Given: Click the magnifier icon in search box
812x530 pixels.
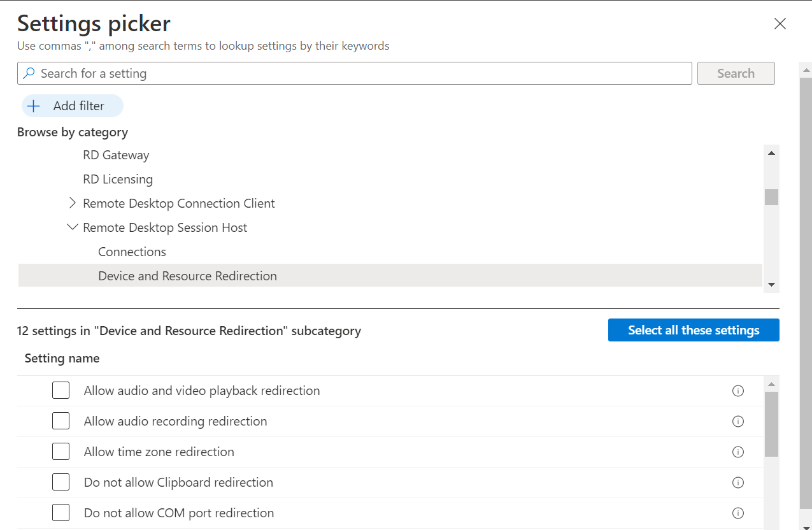Looking at the screenshot, I should [29, 73].
